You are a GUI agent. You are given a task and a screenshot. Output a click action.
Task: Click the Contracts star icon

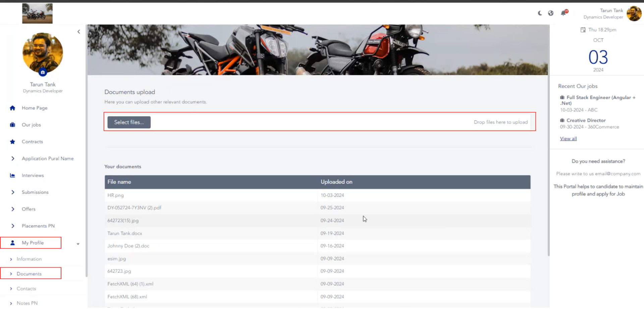click(12, 142)
